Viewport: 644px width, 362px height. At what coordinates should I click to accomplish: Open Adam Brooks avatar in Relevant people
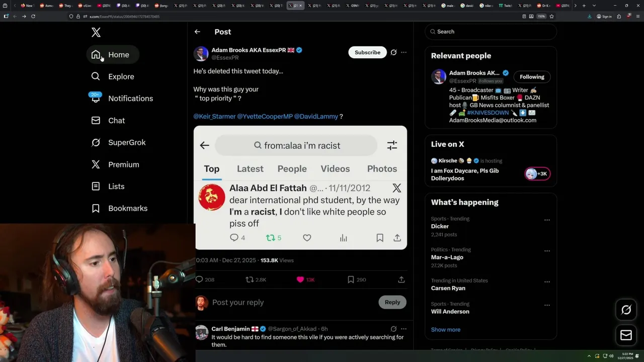(x=439, y=76)
